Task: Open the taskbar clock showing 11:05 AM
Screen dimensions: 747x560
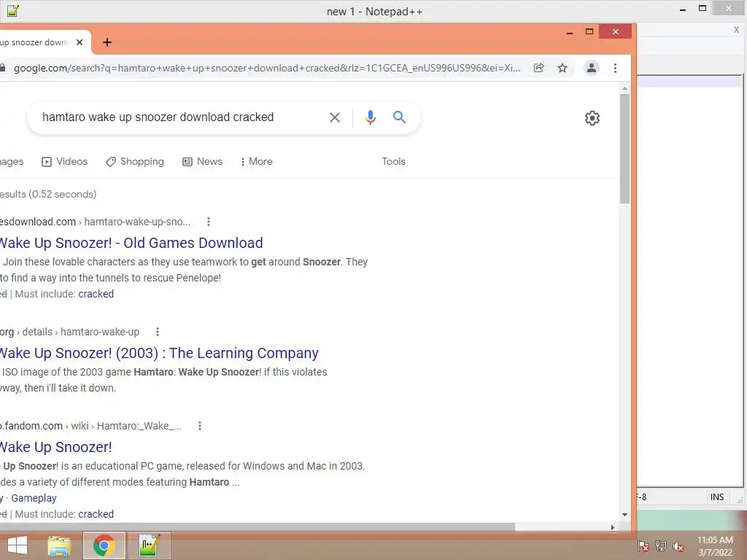Action: coord(715,546)
